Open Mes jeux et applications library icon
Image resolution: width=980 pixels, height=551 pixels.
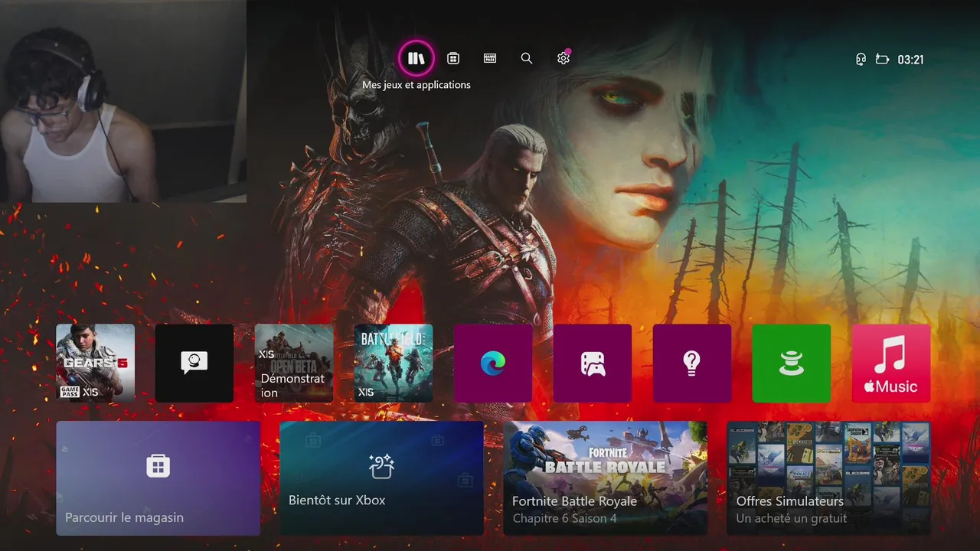[x=416, y=58]
